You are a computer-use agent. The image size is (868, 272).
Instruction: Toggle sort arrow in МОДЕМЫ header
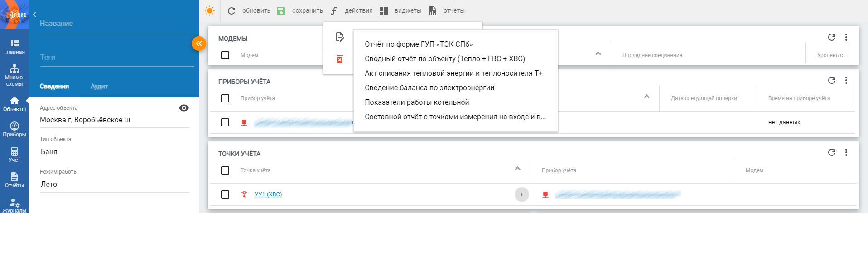[x=598, y=53]
